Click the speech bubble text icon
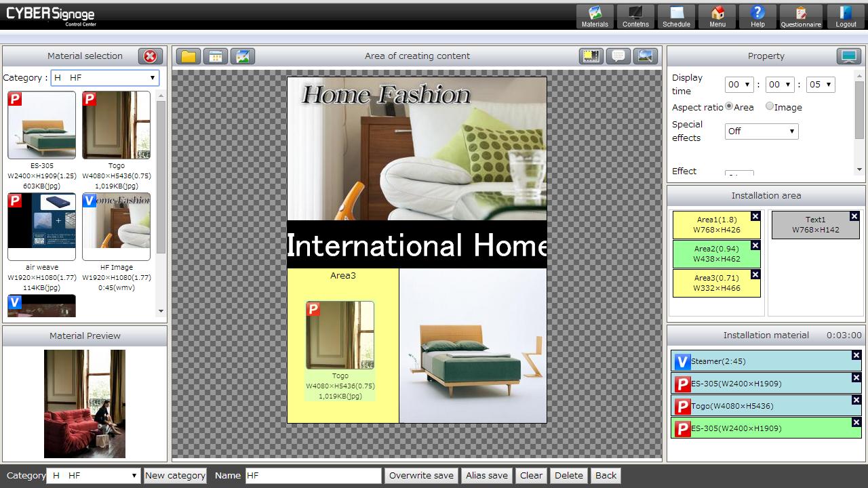This screenshot has width=868, height=488. [x=618, y=56]
